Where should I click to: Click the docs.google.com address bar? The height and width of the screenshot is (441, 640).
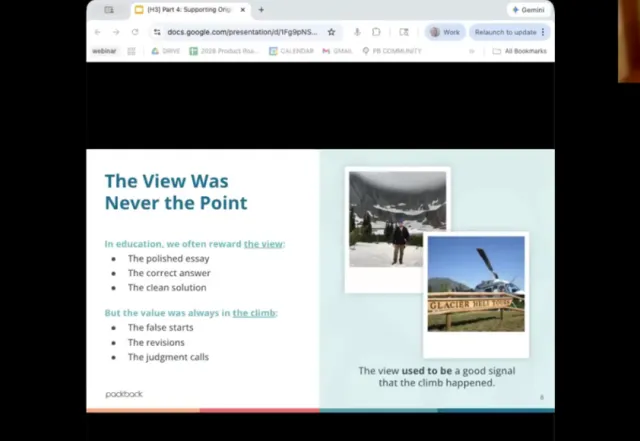pyautogui.click(x=240, y=32)
